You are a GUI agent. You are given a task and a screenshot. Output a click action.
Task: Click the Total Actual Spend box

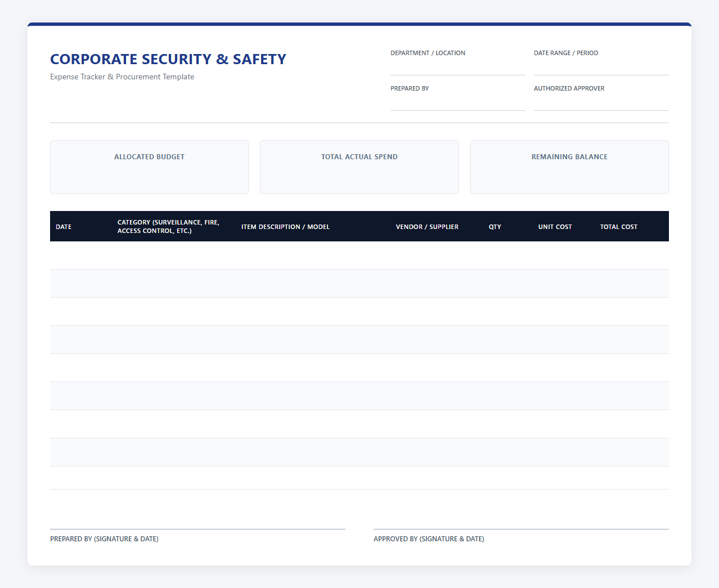coord(359,167)
